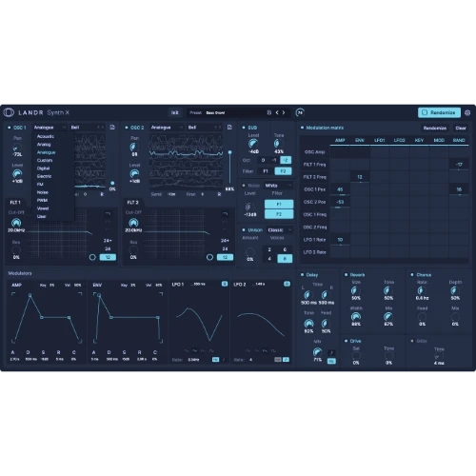
Task: Go to the previous preset arrow
Action: [x=277, y=112]
